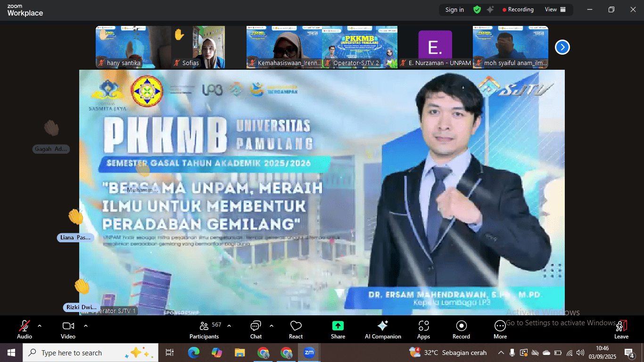Open Copilot from taskbar
Viewport: 644px width, 362px height.
coord(217,353)
